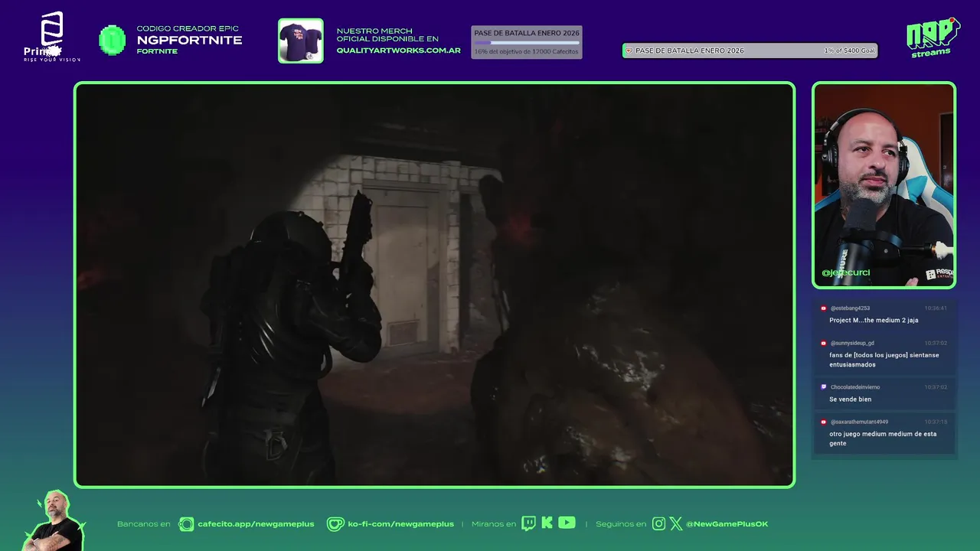Click the Primate Rise Your Vision logo
The height and width of the screenshot is (551, 980).
(51, 37)
